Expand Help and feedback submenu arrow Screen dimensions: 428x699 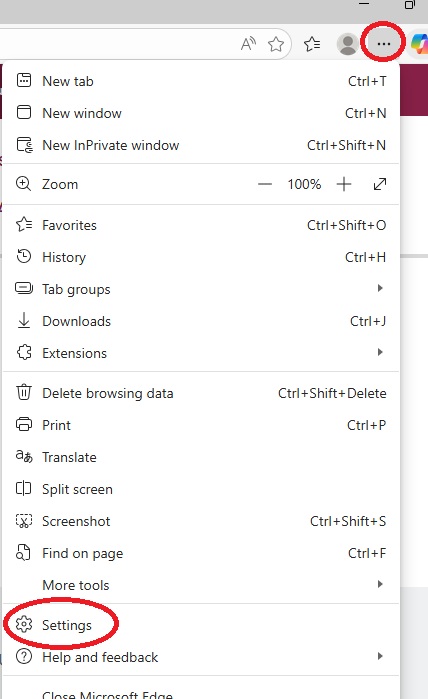(380, 656)
